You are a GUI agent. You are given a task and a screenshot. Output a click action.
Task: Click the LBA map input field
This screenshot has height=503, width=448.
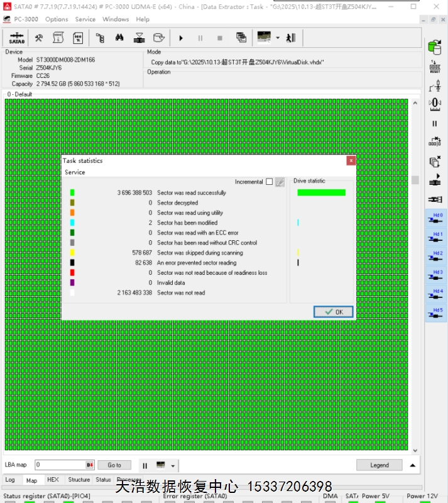coord(60,465)
